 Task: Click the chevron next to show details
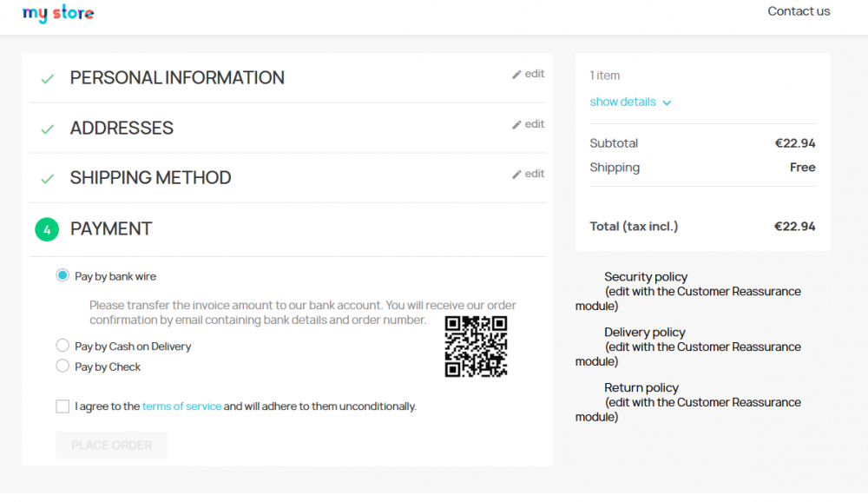pyautogui.click(x=667, y=102)
